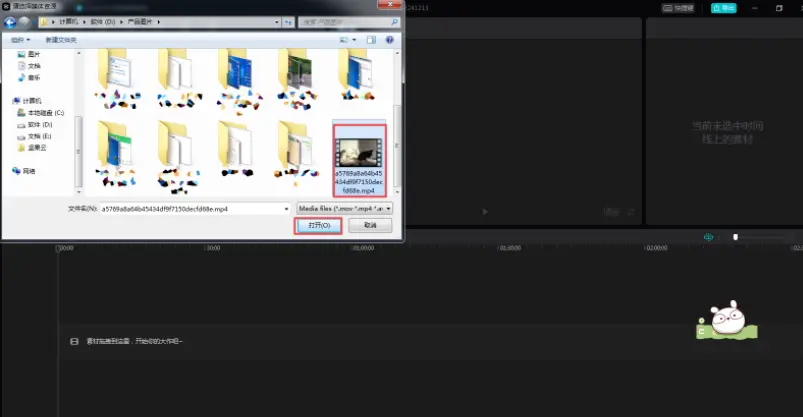Click the timeline zoom slider handle

coord(735,237)
